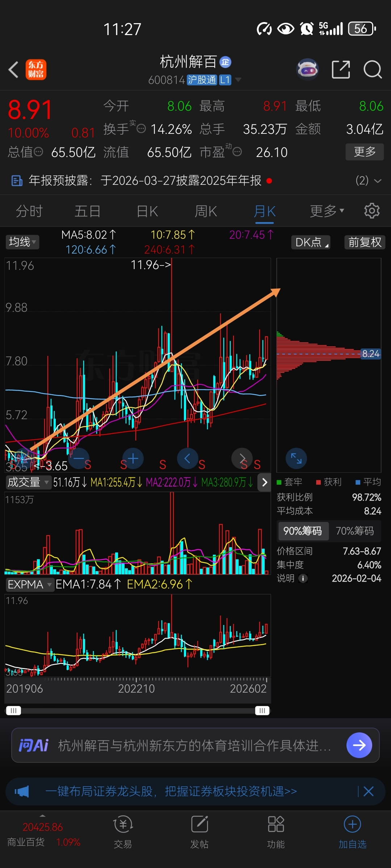Tap the info icon beside 总值
Screen dimensions: 391x868
(38, 152)
